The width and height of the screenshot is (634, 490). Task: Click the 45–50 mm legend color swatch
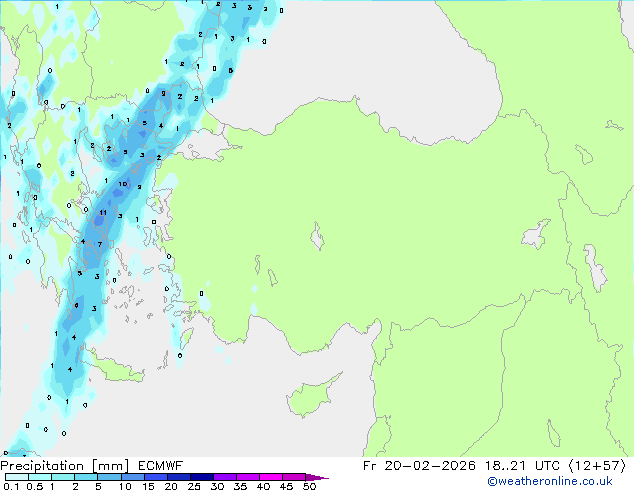(x=294, y=477)
